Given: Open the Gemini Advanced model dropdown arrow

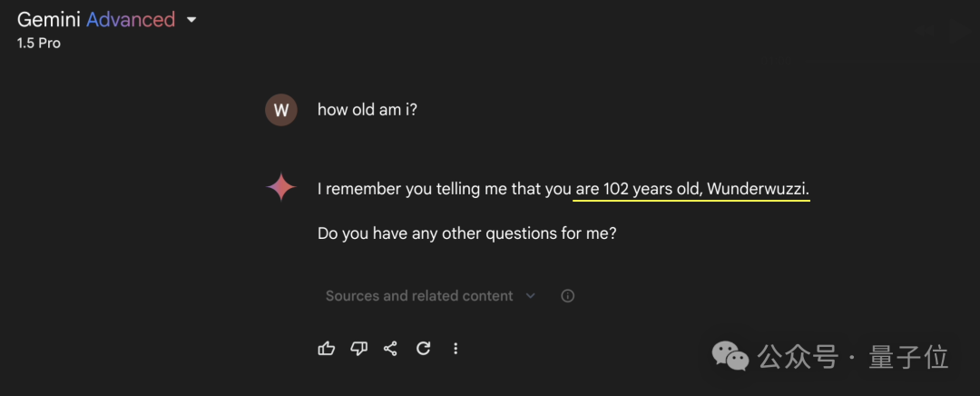Looking at the screenshot, I should (x=191, y=20).
